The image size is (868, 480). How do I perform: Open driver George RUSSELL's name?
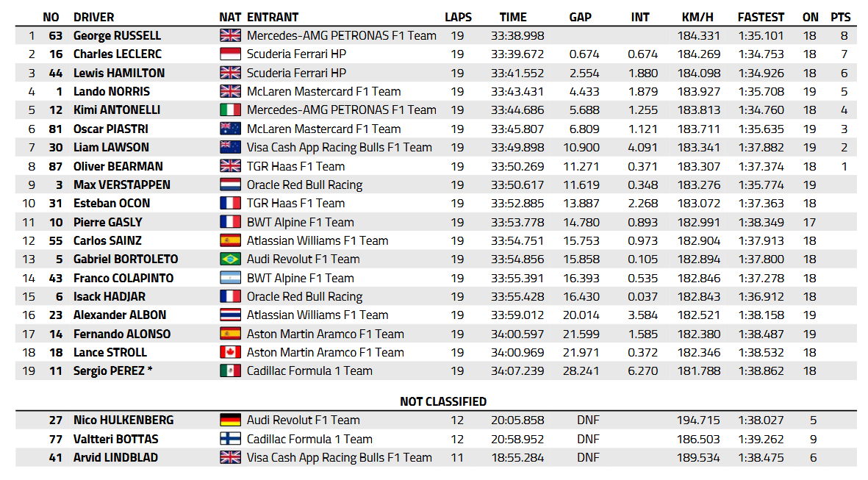117,35
